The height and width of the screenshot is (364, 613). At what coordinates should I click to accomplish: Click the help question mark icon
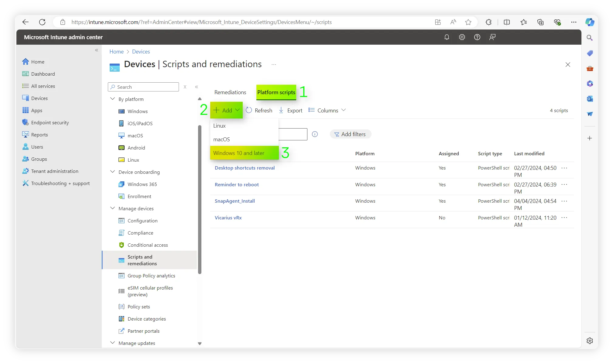pyautogui.click(x=477, y=37)
